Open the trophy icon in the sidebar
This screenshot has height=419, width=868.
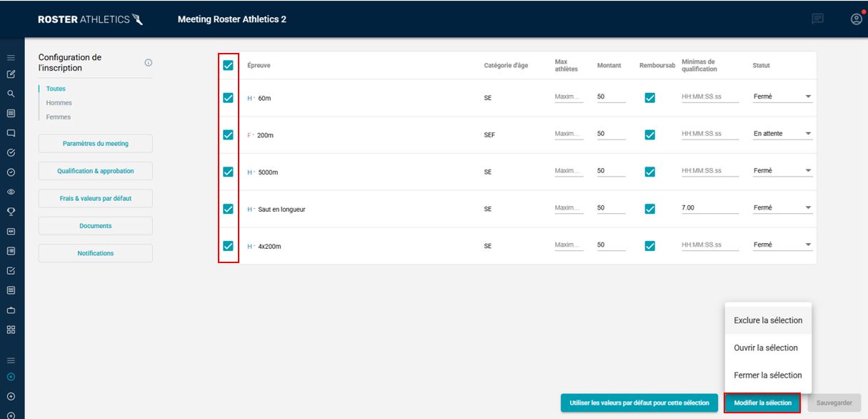[11, 212]
